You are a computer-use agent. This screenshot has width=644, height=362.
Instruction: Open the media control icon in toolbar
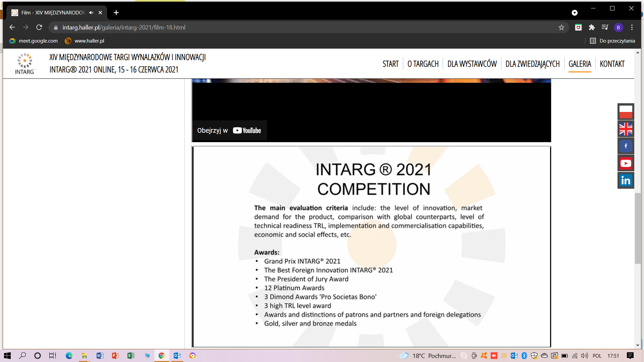click(x=605, y=27)
